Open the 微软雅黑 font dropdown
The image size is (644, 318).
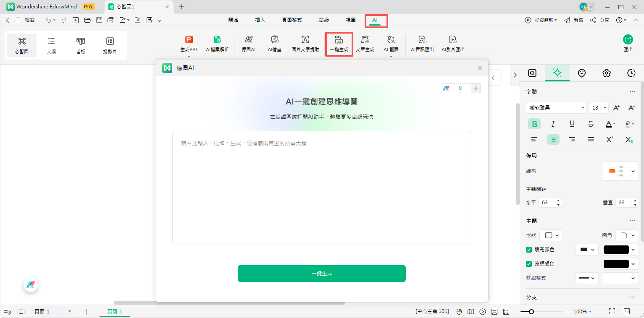[x=556, y=107]
